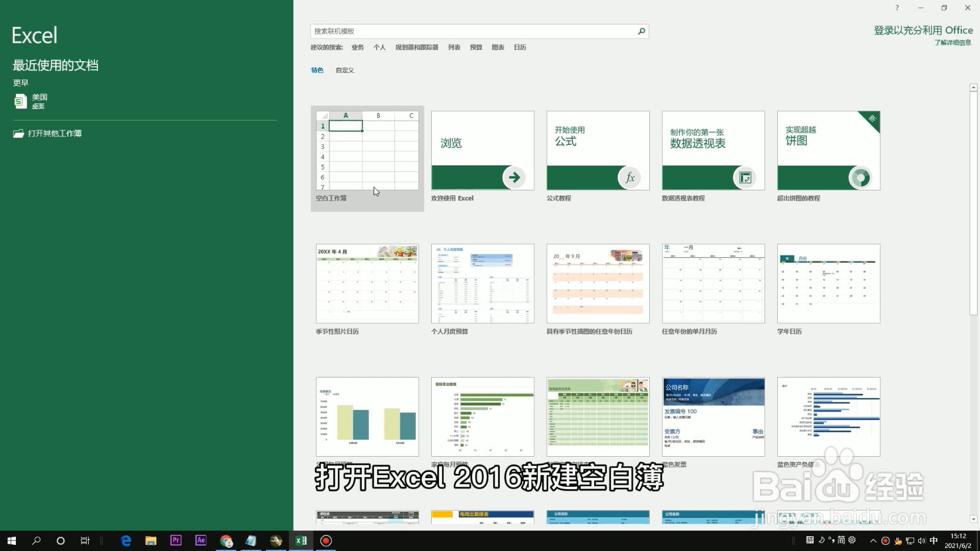Screen dimensions: 980x551
Task: Click scrollbar up arrow in template list
Action: pos(973,88)
